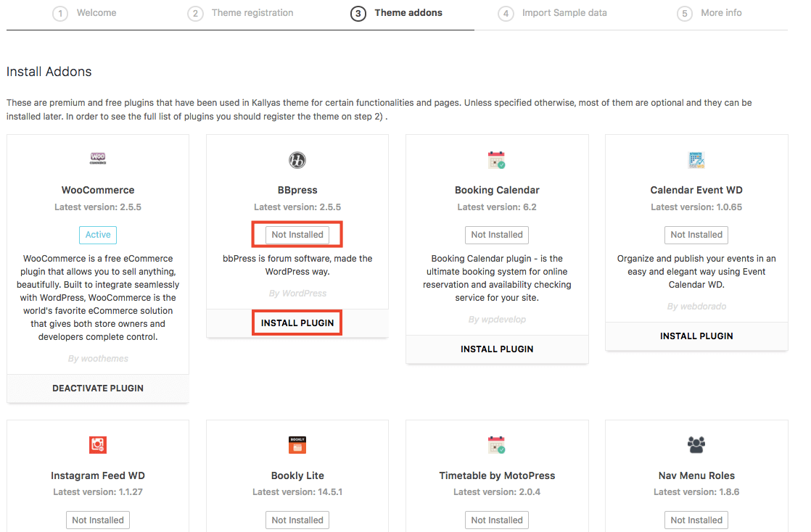
Task: Click the Booking Calendar description text
Action: coord(497,278)
